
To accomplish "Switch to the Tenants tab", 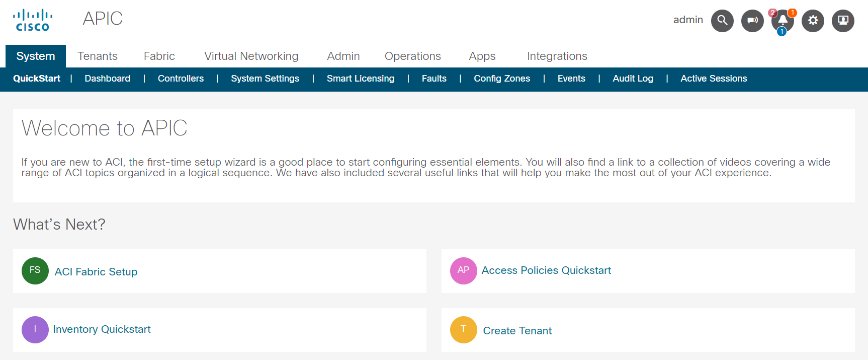I will [x=98, y=56].
